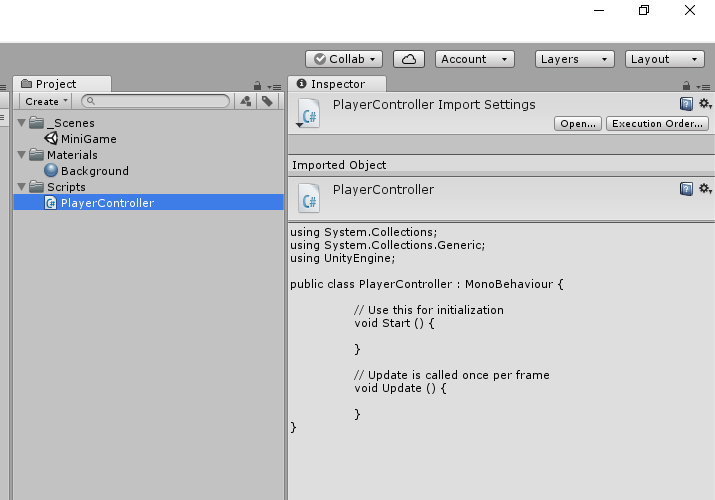715x500 pixels.
Task: Restore down the Unity window
Action: [644, 10]
